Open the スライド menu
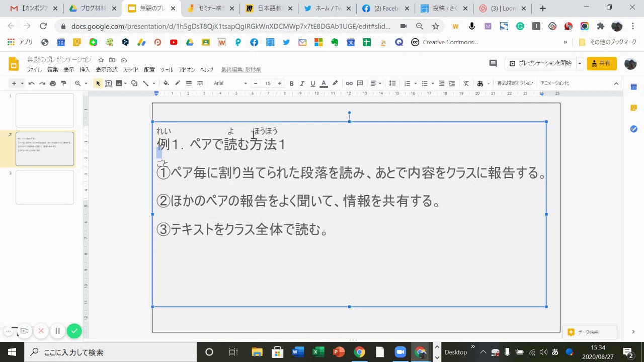The height and width of the screenshot is (362, 644). pos(131,70)
